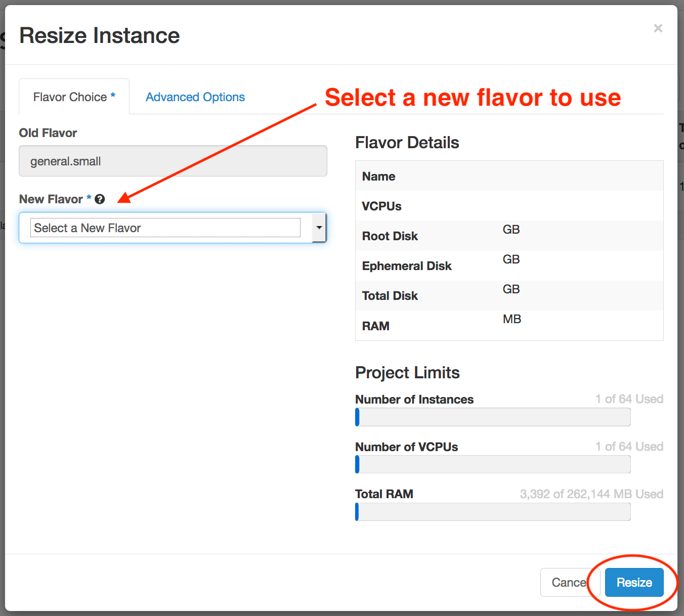
Task: Click the VCPUs row in Flavor Details
Action: pos(509,206)
